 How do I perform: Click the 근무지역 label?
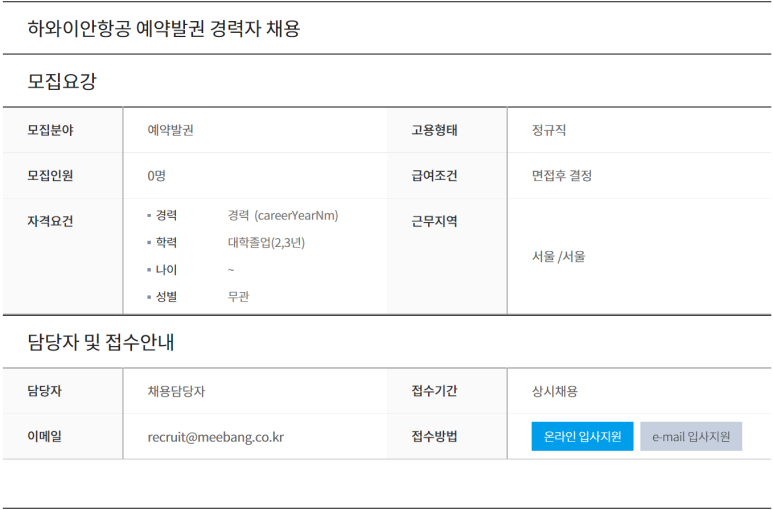[434, 221]
